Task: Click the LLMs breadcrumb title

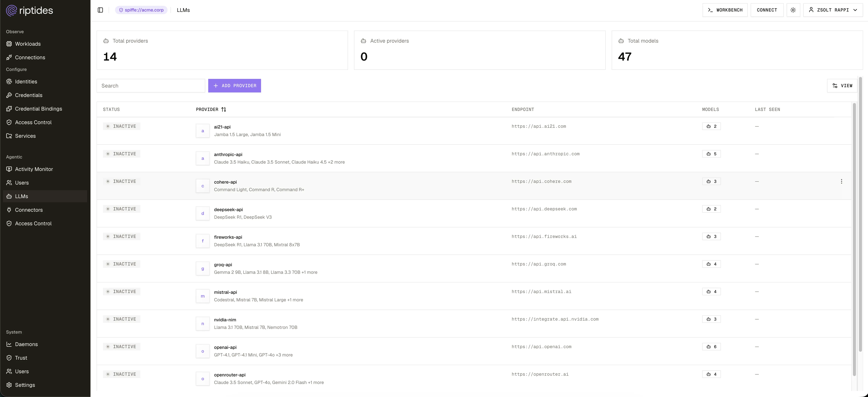Action: click(183, 10)
